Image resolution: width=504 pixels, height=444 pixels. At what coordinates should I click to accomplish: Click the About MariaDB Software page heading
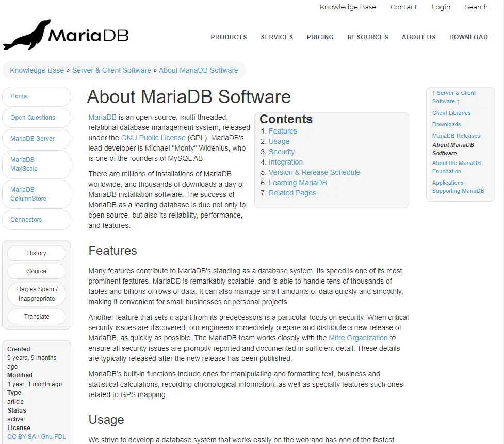[x=189, y=96]
